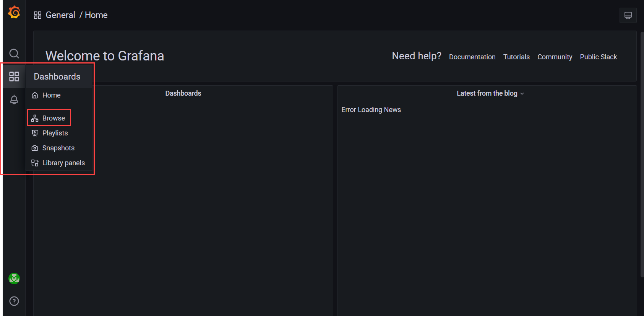Click the General breadcrumb folder link

pos(60,15)
